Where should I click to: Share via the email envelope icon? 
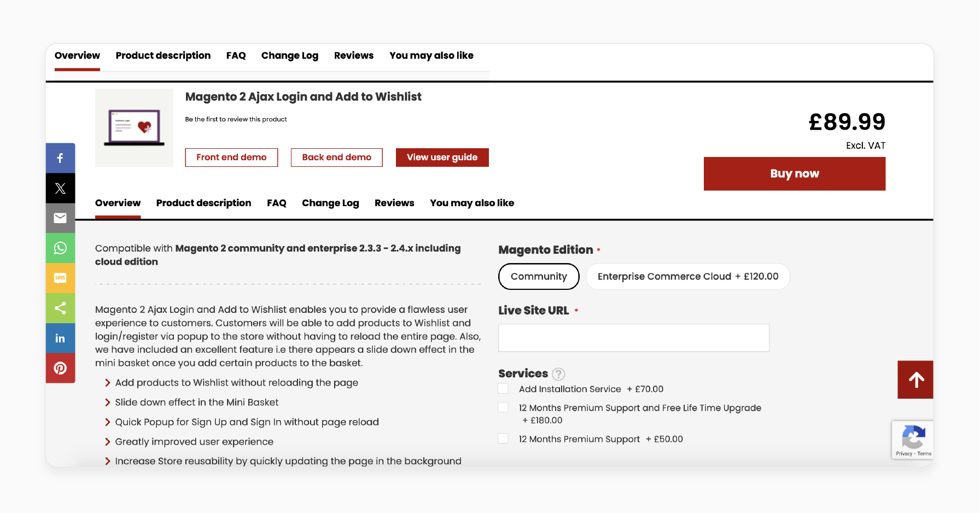(60, 218)
